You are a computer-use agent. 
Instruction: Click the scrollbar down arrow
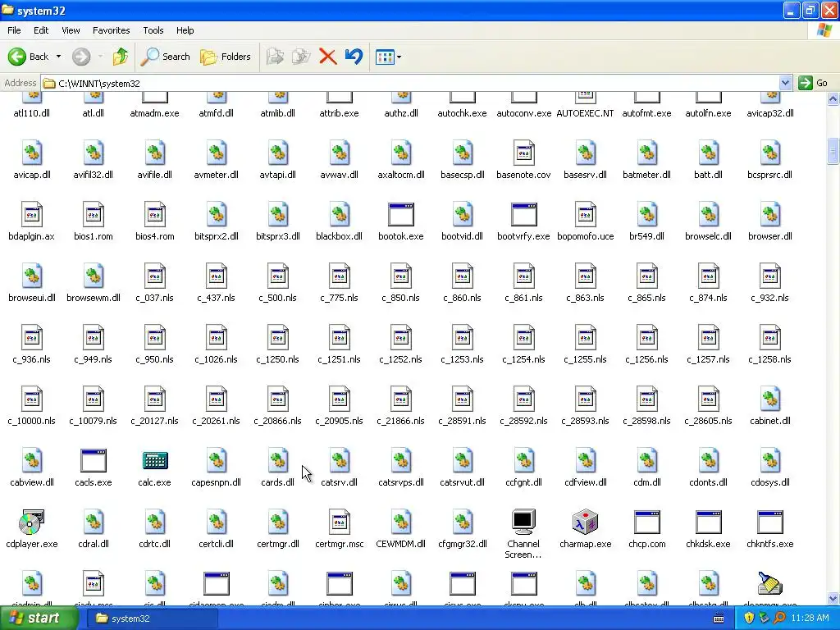[x=833, y=598]
